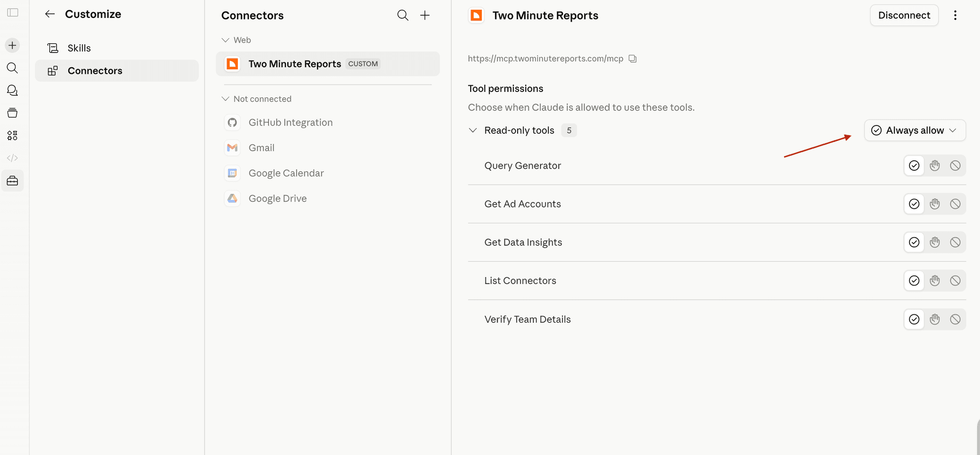Click the List Connectors tool name

(x=520, y=281)
